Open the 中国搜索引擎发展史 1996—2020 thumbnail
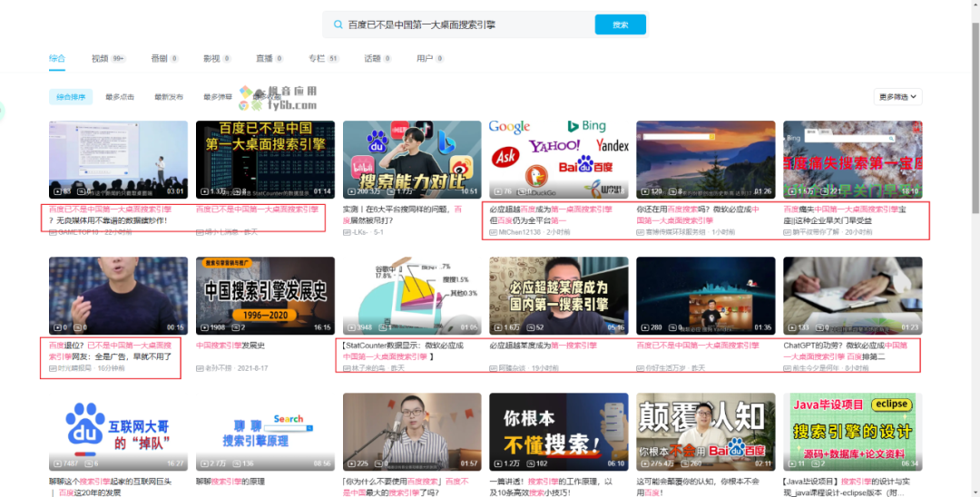Screen dimensions: 980x497 [265, 296]
